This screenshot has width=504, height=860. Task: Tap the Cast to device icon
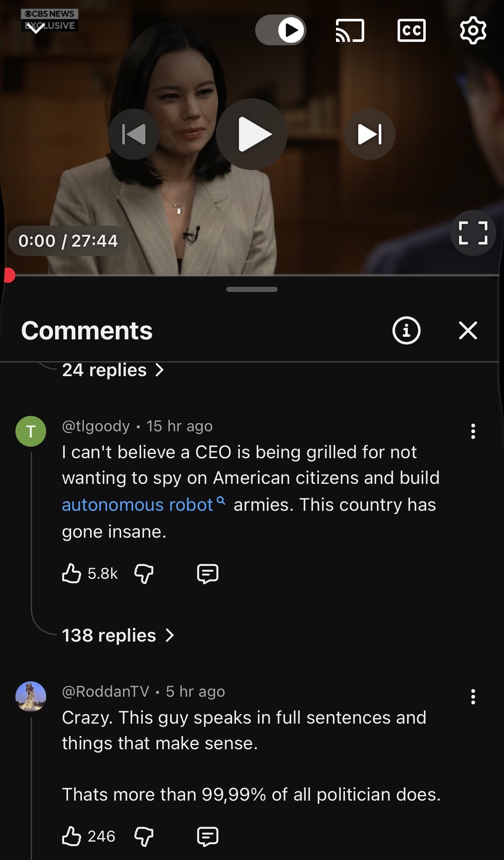tap(350, 30)
